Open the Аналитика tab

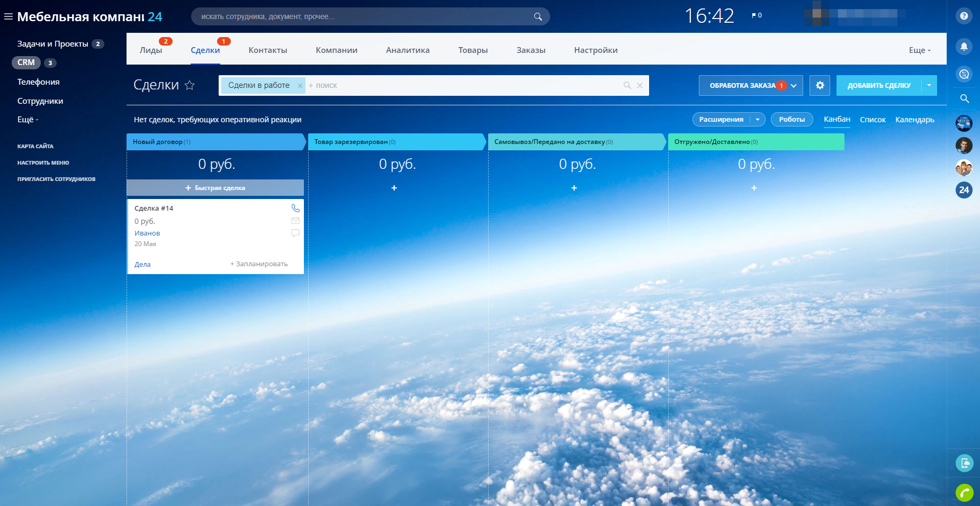click(x=408, y=50)
